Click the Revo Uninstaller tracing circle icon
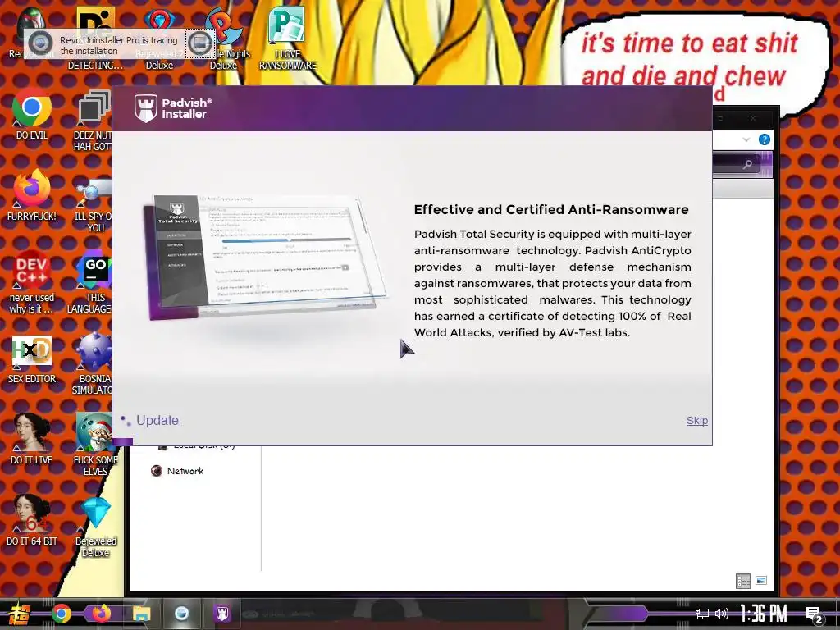The image size is (840, 630). tap(40, 43)
